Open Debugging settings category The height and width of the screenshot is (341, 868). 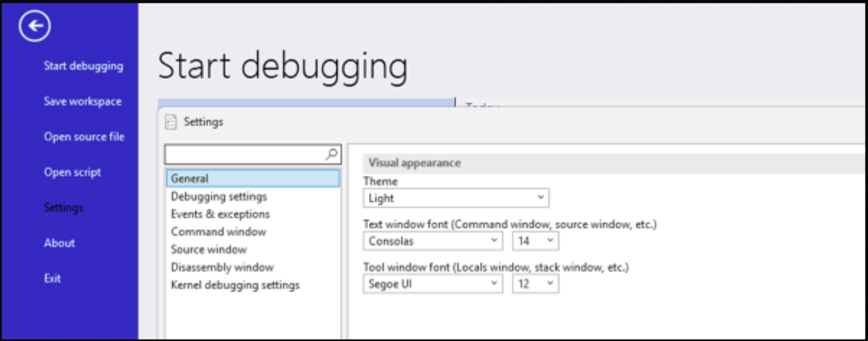point(219,196)
